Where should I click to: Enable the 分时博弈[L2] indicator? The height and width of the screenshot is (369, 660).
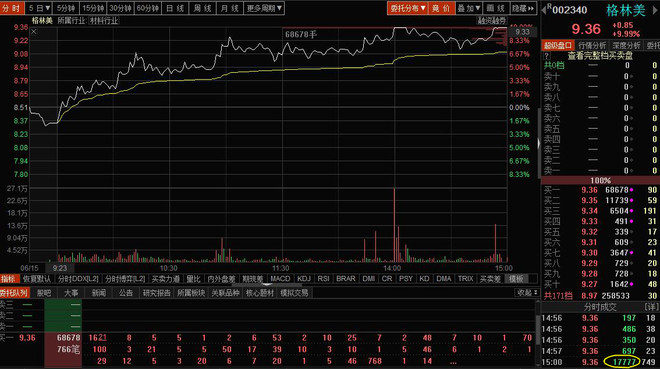pyautogui.click(x=125, y=279)
